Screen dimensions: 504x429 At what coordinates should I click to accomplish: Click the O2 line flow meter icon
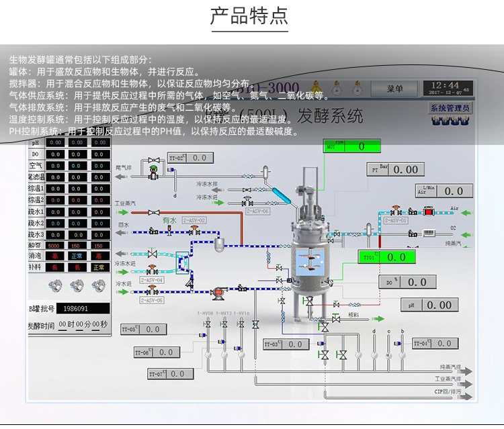(429, 233)
